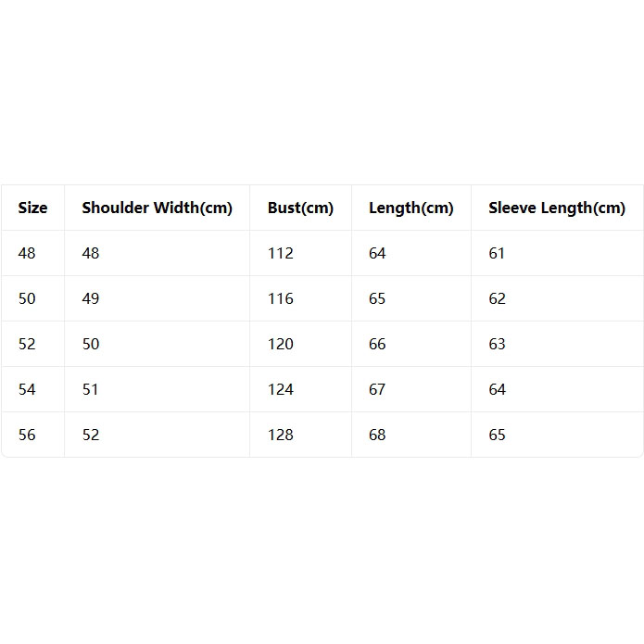This screenshot has height=644, width=644.
Task: Select size 56 in the Size column
Action: point(27,435)
